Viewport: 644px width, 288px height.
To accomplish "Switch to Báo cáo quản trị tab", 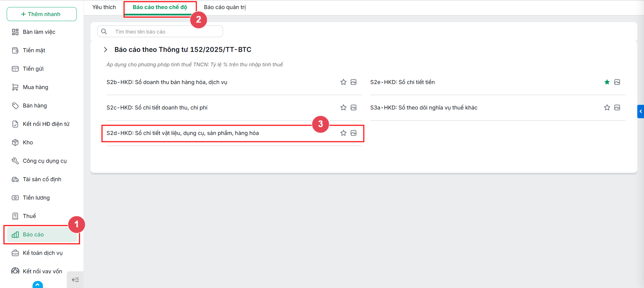I will 225,7.
